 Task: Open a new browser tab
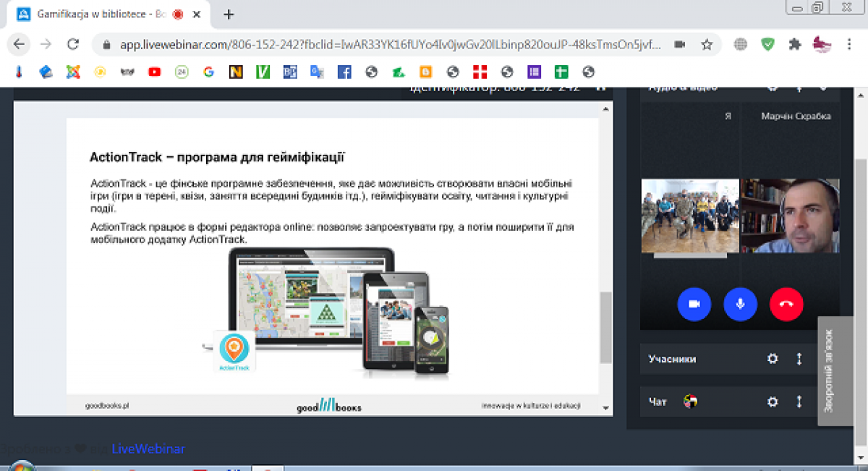[229, 14]
